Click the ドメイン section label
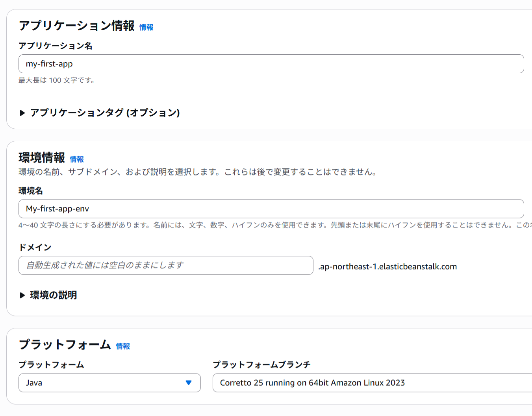 point(34,247)
